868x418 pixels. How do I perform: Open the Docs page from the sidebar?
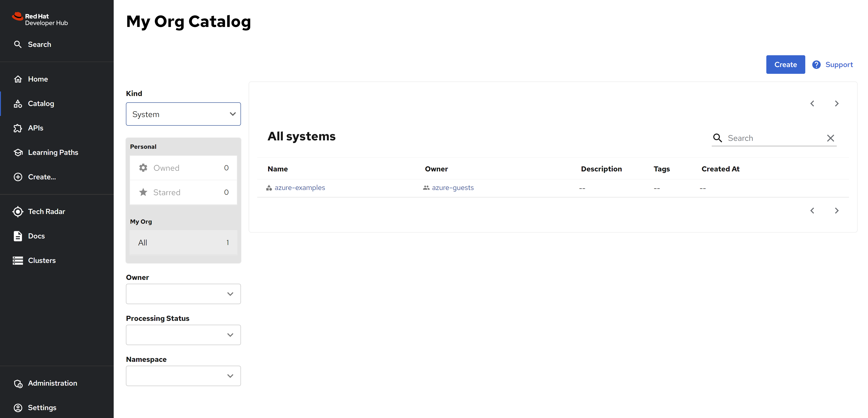tap(36, 236)
